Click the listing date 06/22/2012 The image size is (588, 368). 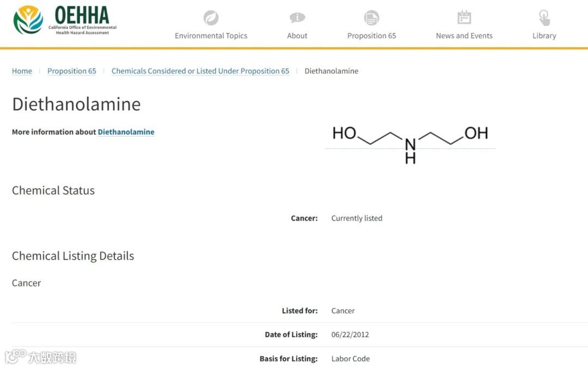(x=350, y=335)
